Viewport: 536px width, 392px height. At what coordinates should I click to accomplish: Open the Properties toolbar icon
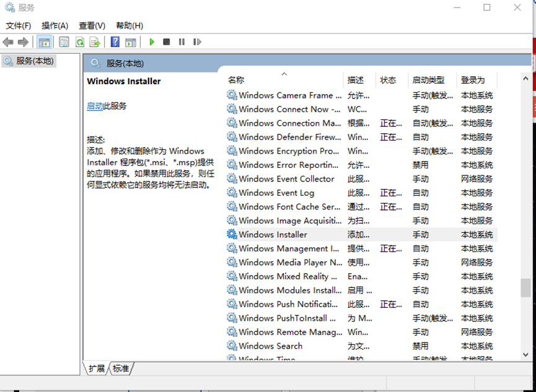coord(64,42)
